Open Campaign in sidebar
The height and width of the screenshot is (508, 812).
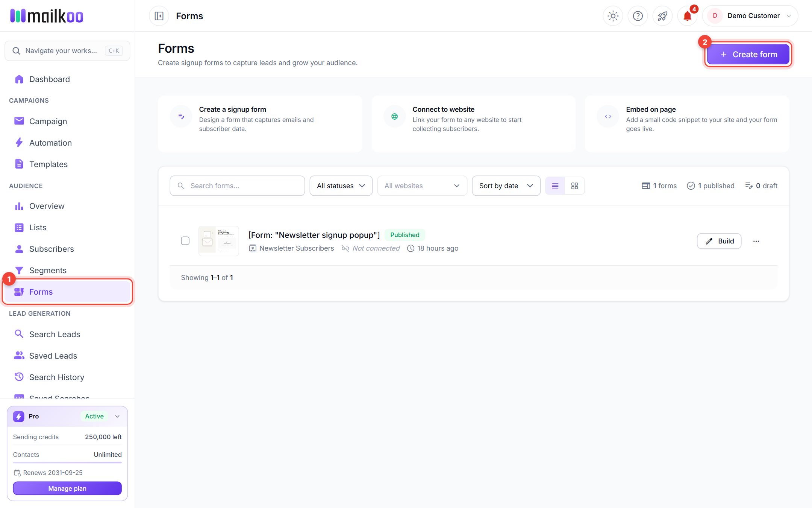point(67,121)
